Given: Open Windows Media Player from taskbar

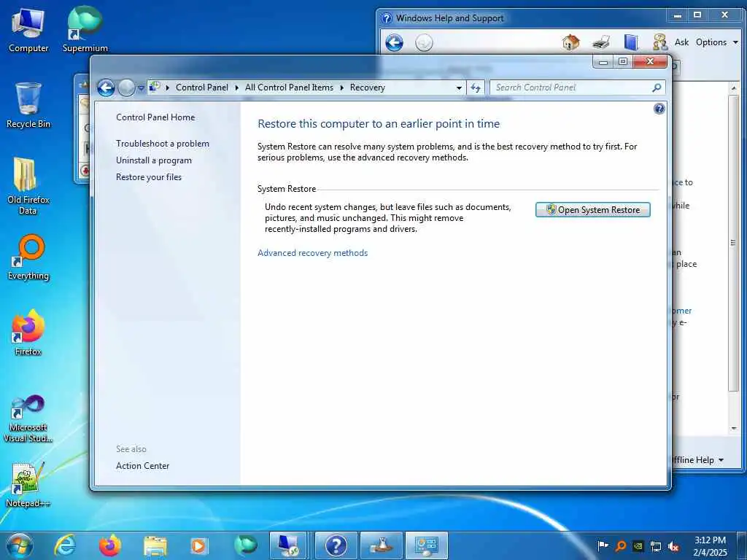Looking at the screenshot, I should pyautogui.click(x=198, y=545).
